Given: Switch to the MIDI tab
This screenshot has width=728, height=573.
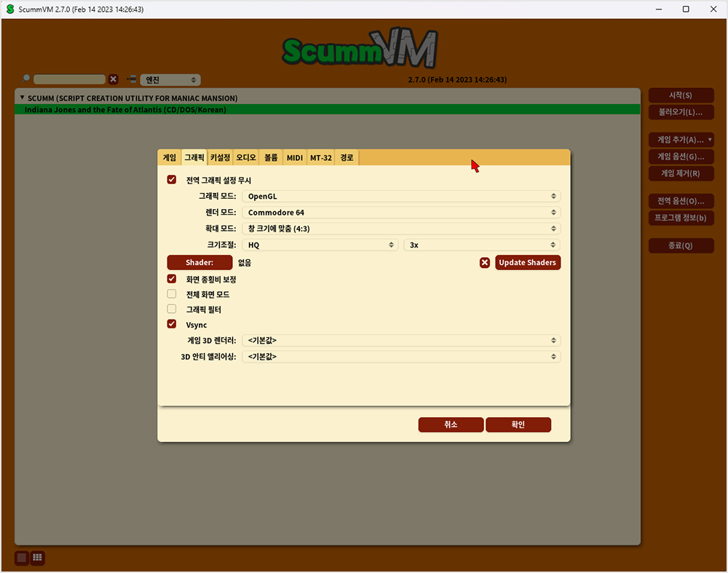Looking at the screenshot, I should (x=294, y=158).
